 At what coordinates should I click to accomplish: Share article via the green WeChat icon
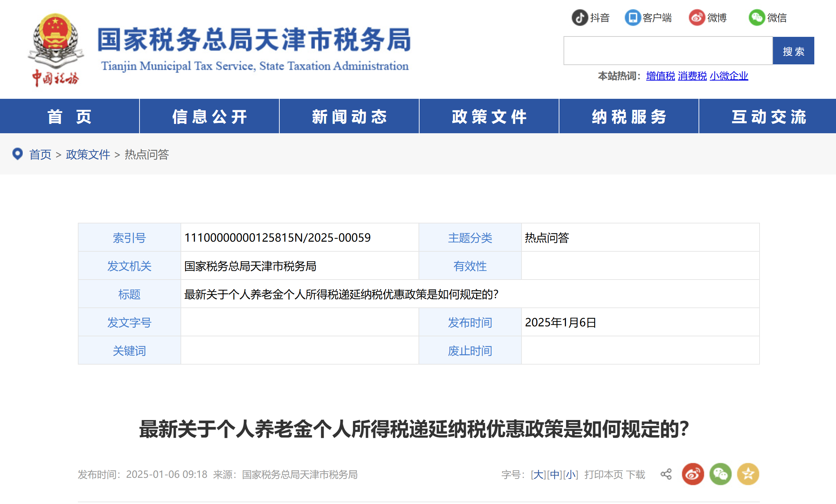point(720,474)
